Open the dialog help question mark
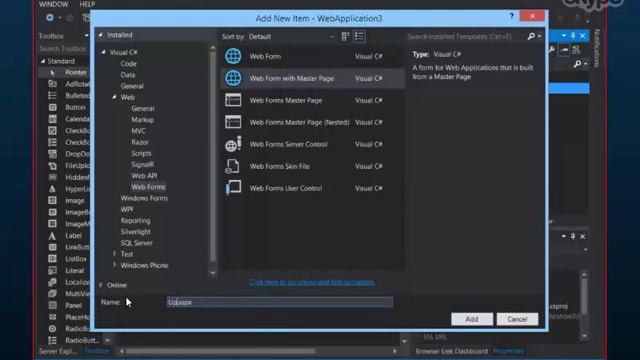This screenshot has width=640, height=360. (x=511, y=16)
